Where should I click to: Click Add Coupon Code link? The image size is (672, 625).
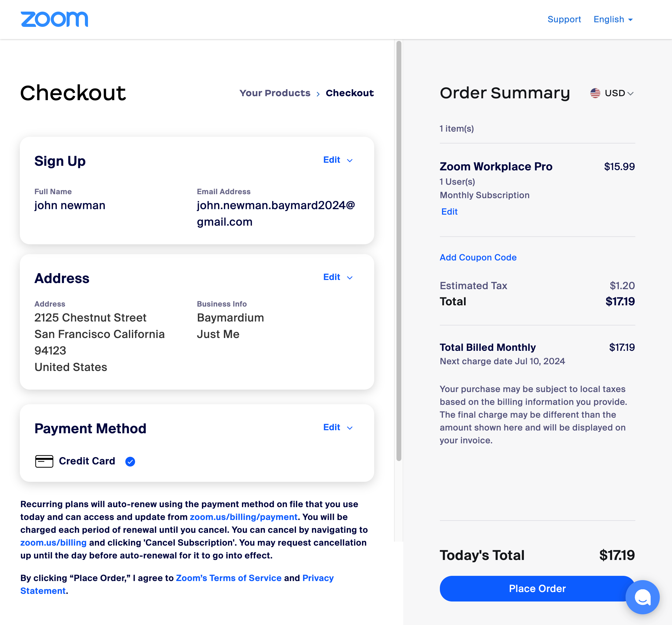(x=478, y=257)
